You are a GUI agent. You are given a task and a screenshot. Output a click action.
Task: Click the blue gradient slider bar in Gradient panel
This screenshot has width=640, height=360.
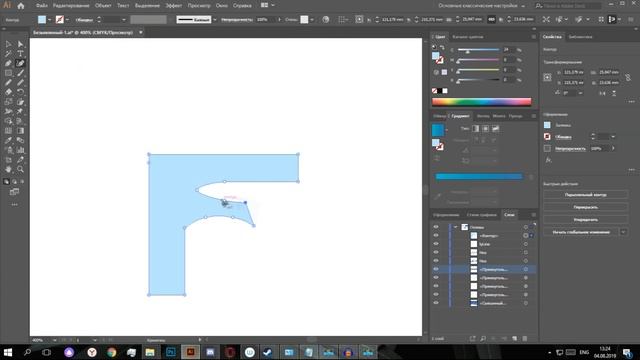tap(479, 176)
